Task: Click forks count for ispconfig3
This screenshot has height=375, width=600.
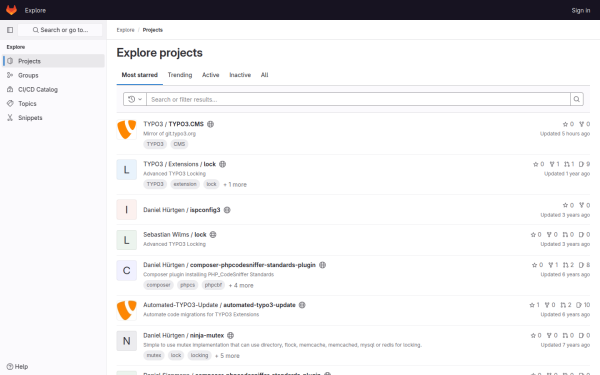Action: click(584, 205)
